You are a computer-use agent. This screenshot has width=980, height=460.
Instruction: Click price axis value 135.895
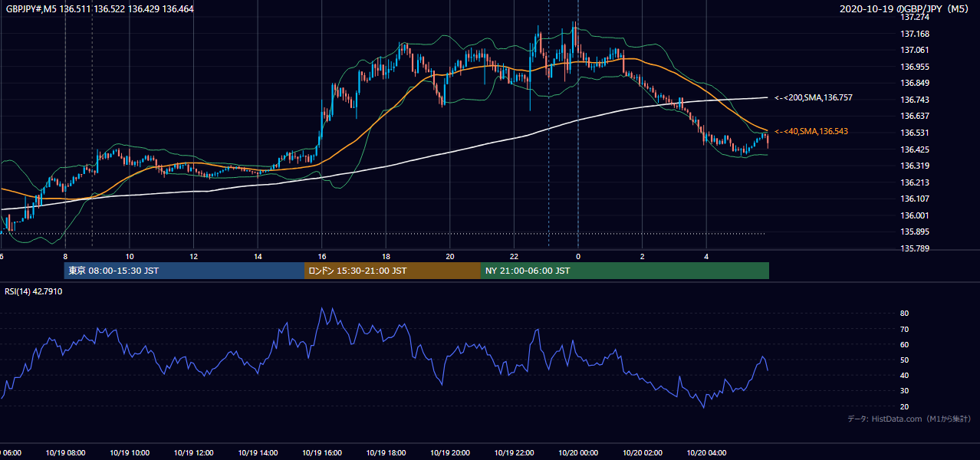pos(915,232)
